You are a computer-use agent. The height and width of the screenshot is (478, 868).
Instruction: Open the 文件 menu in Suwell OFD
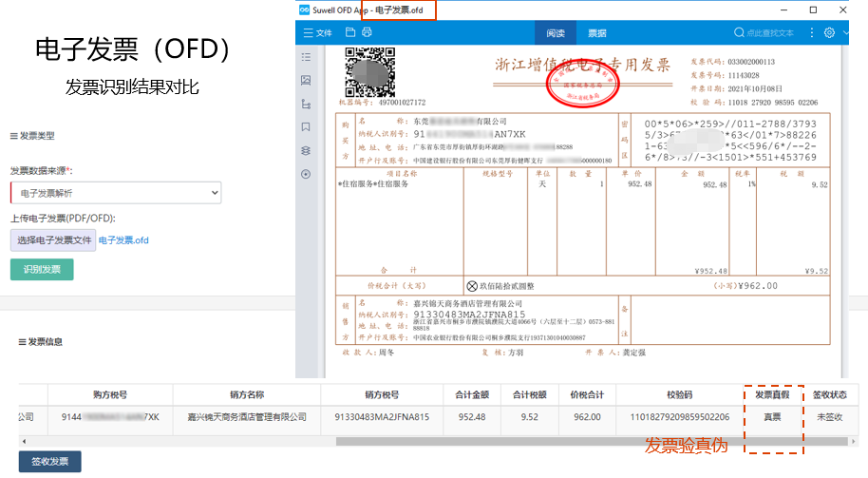317,32
